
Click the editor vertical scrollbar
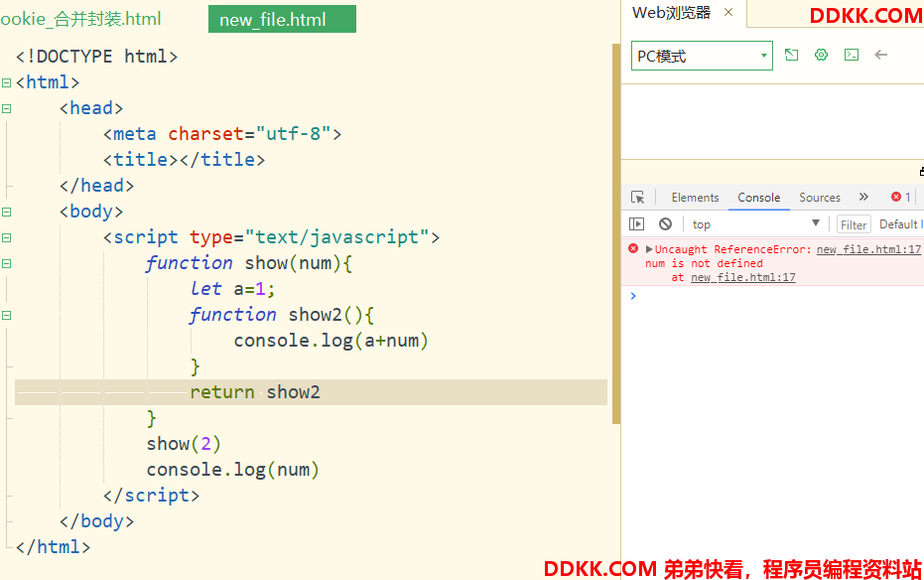[616, 233]
